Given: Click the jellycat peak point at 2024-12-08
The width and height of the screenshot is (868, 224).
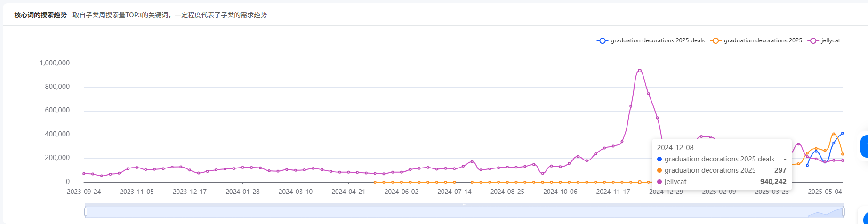Looking at the screenshot, I should 640,71.
